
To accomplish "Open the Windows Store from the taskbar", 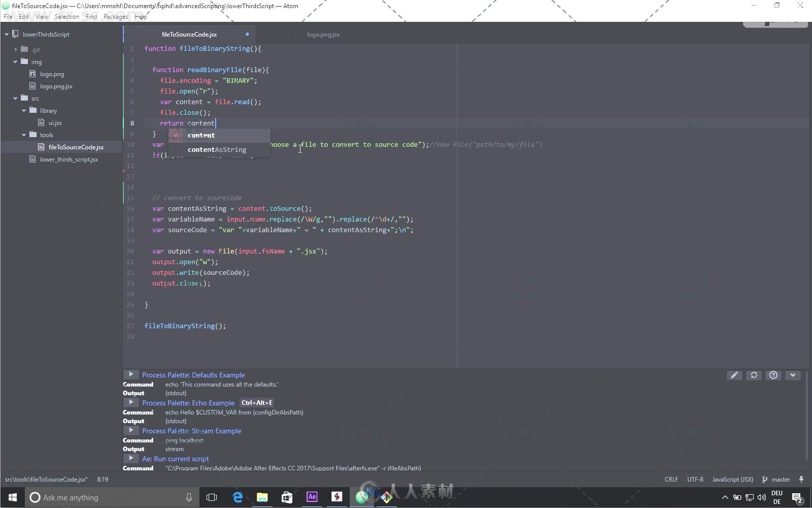I will coord(287,497).
